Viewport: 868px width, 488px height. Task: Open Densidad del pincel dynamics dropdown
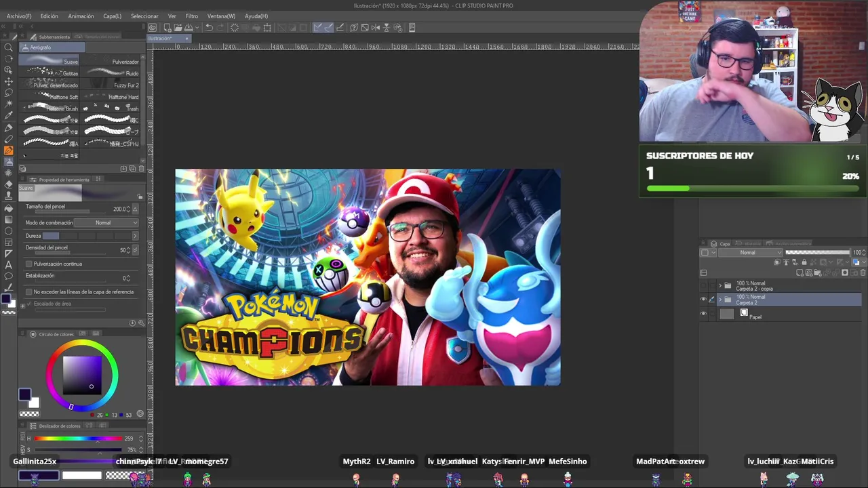pyautogui.click(x=135, y=249)
